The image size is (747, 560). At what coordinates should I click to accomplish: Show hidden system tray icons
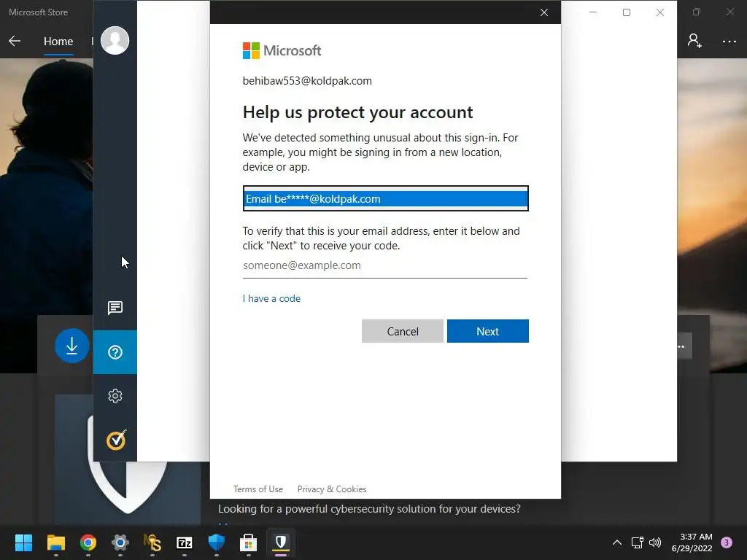617,542
